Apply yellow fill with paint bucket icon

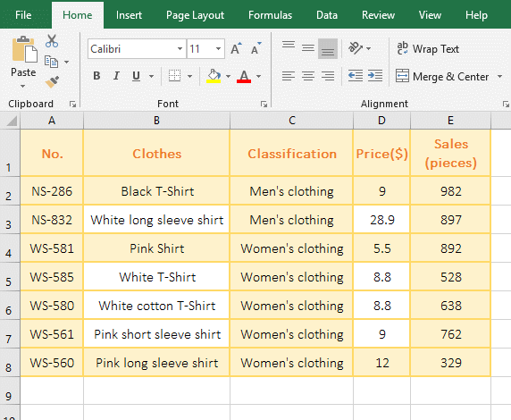[214, 76]
